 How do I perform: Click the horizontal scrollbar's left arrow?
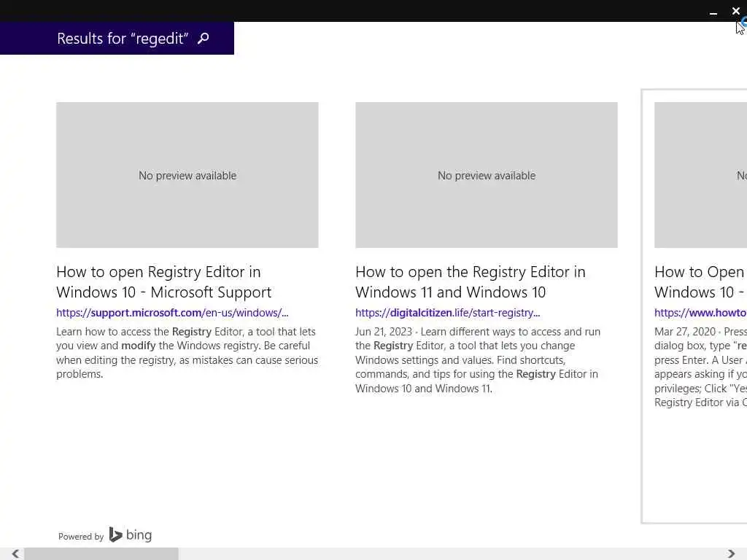[x=16, y=554]
